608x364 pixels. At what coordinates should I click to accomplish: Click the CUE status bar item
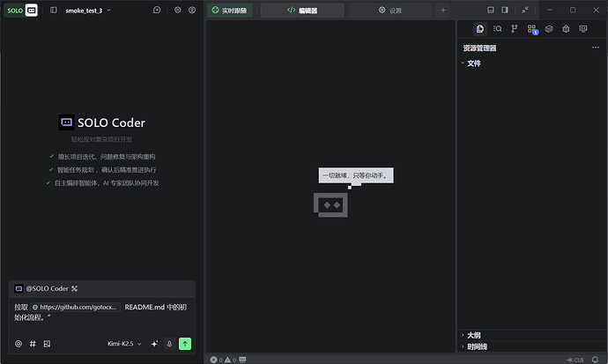point(575,360)
